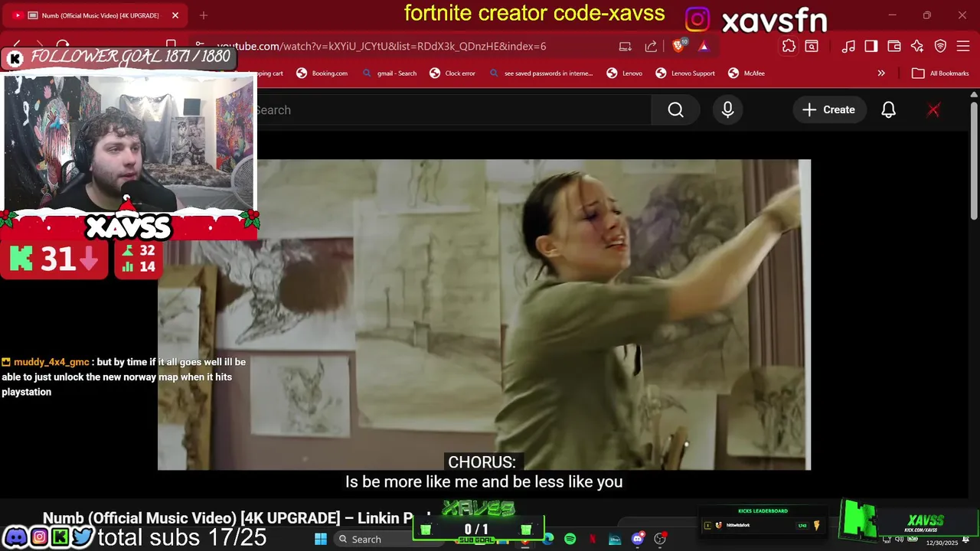Toggle the Brave sidebar panel icon

[871, 46]
